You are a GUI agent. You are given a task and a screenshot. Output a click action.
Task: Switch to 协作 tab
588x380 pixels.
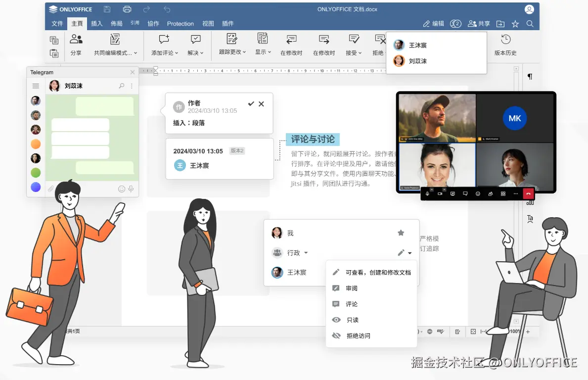point(153,24)
